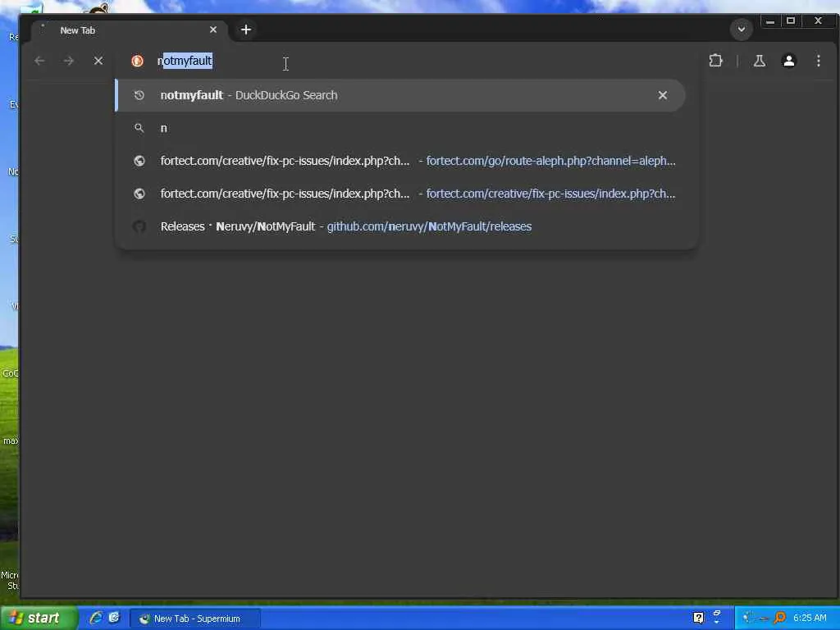This screenshot has height=630, width=840.
Task: Click the second quick launch browser icon
Action: pos(114,618)
